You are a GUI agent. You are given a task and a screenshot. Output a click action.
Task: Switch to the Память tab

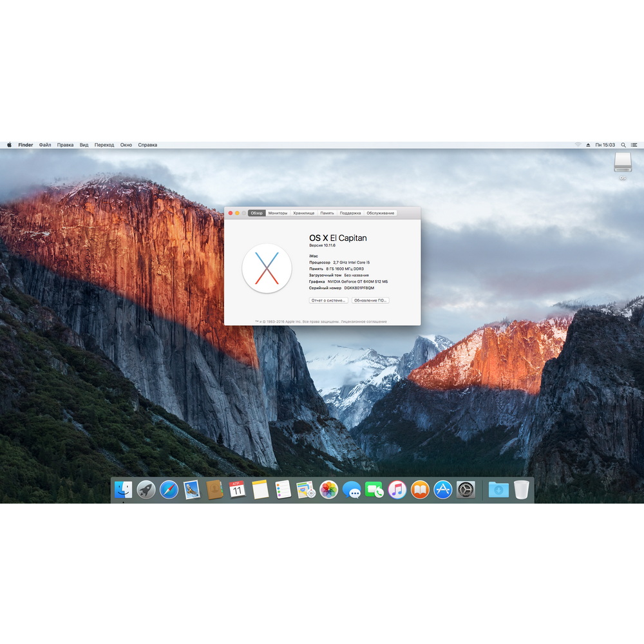pyautogui.click(x=327, y=213)
